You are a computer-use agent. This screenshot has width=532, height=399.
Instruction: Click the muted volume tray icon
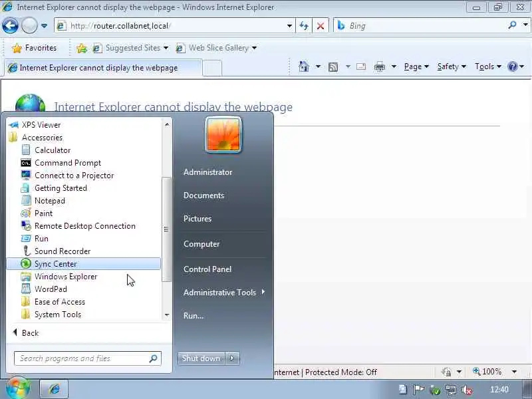[467, 390]
